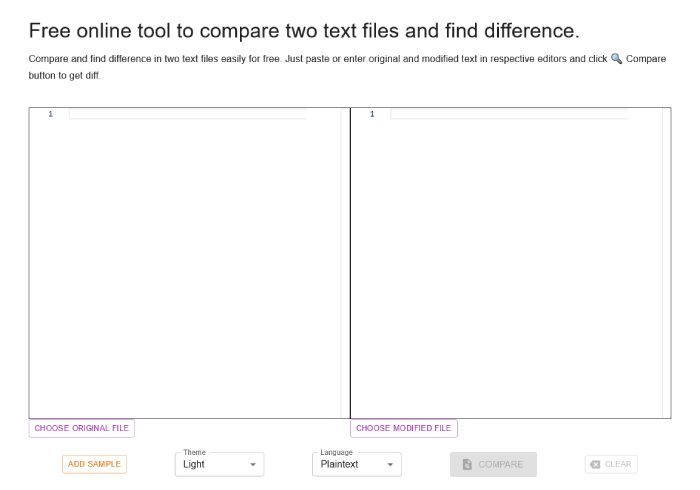Click CHOOSE ORIGINAL FILE button

[x=82, y=428]
